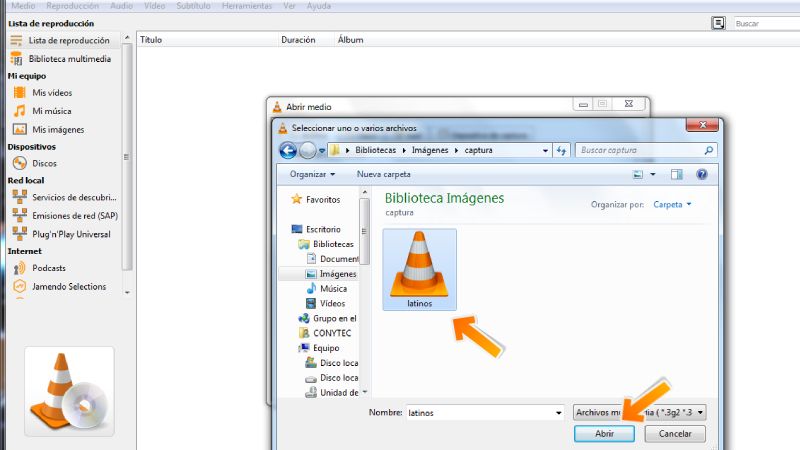Open view options dropdown arrow
Viewport: 800px width, 450px height.
click(653, 174)
